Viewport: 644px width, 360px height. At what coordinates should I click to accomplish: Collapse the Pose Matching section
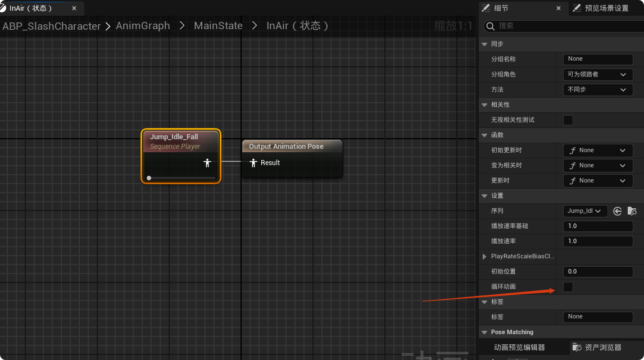[x=484, y=332]
